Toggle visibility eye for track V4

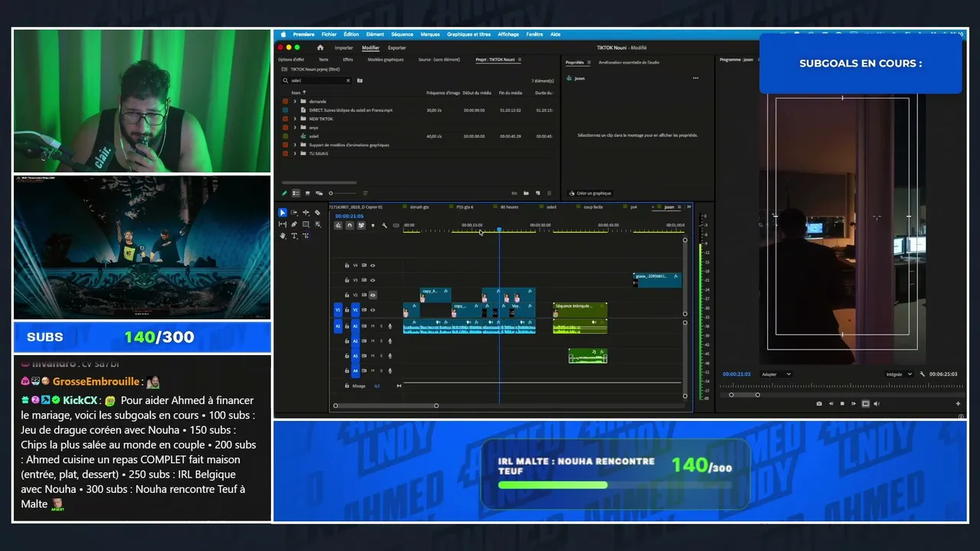[373, 266]
